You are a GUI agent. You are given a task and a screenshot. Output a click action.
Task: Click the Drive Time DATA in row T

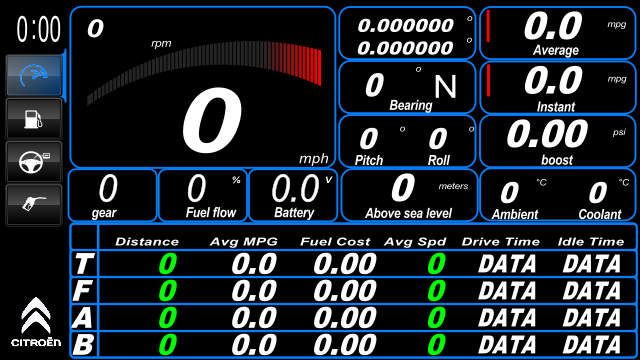[x=507, y=264]
